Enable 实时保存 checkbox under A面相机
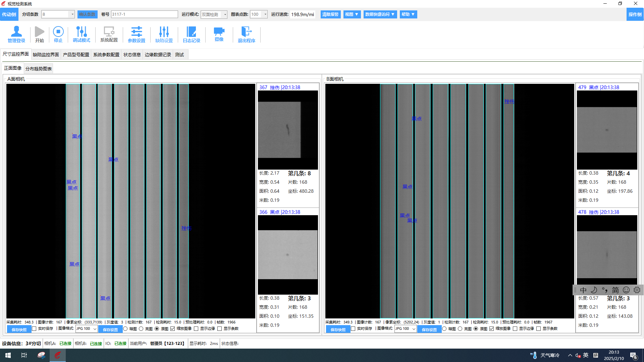Image resolution: width=644 pixels, height=362 pixels. click(34, 329)
